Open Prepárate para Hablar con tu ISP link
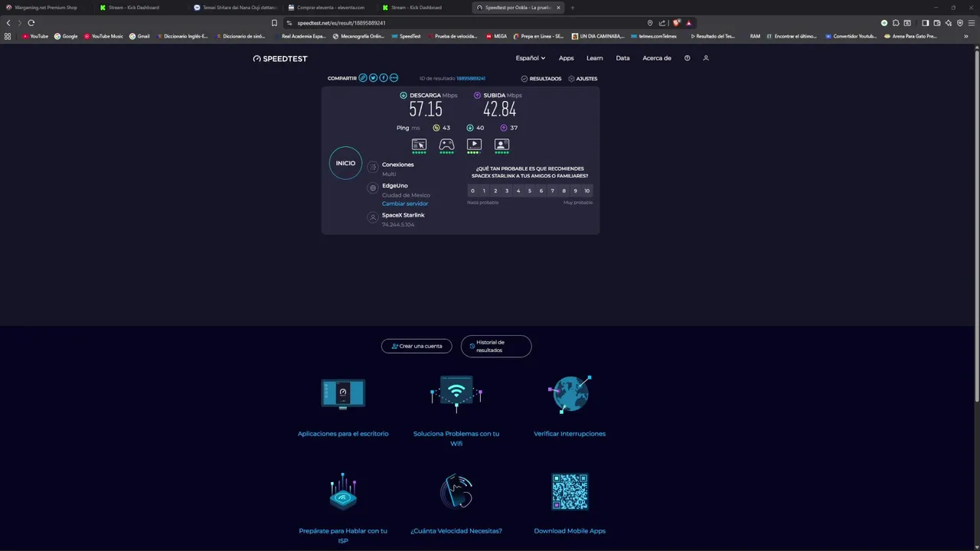Screen dimensions: 980x551 pos(343,536)
